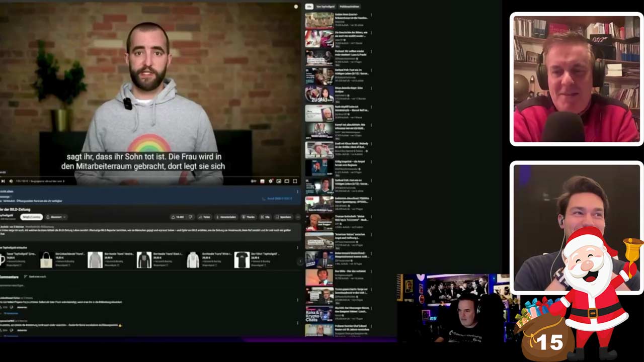The height and width of the screenshot is (362, 644).
Task: Select the 'Politiknachrichten' filter chip
Action: (349, 7)
